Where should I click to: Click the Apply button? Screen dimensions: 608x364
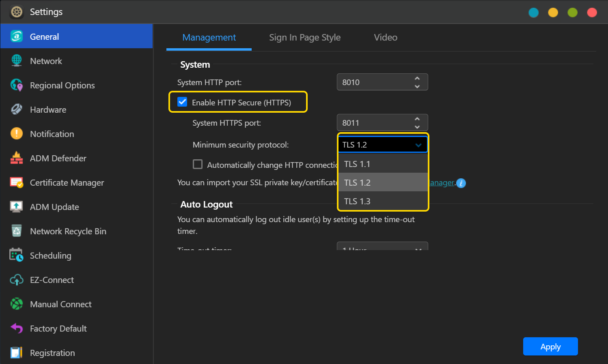tap(550, 347)
